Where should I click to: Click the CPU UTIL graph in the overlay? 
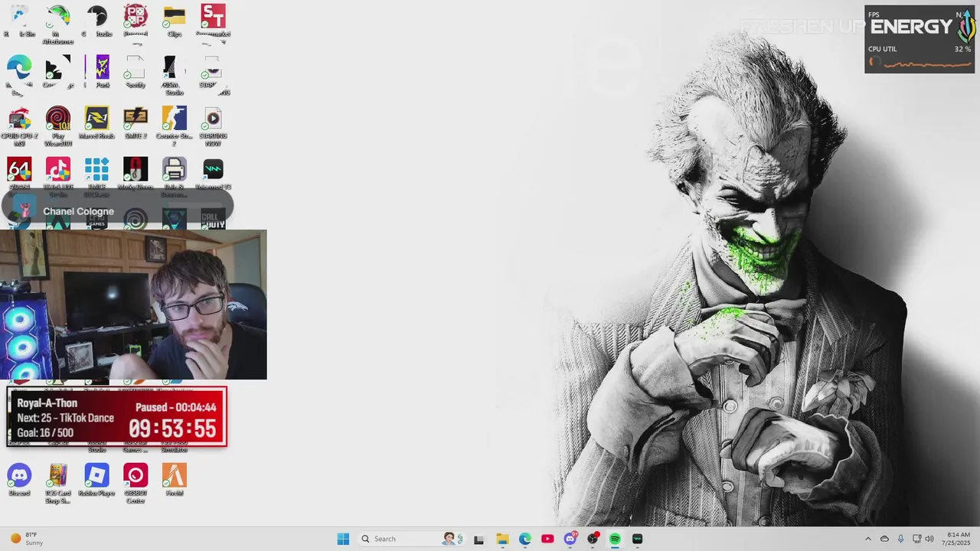pyautogui.click(x=920, y=63)
